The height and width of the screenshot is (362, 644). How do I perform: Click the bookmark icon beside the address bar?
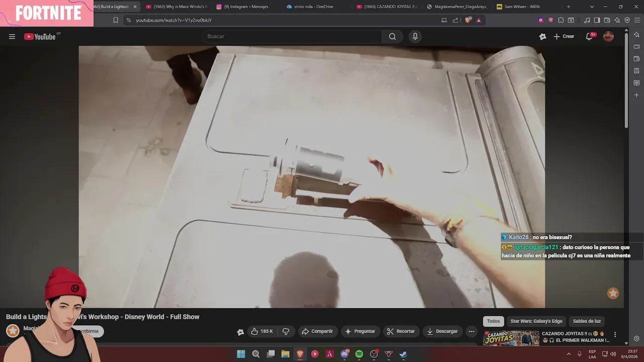[x=116, y=20]
